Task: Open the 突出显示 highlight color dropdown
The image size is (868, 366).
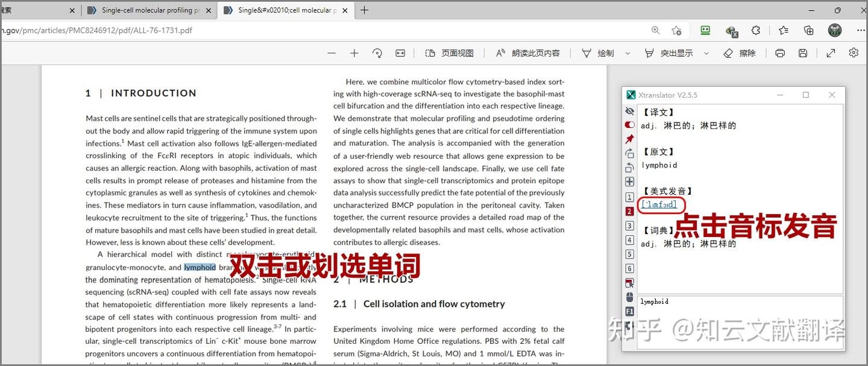Action: 706,53
